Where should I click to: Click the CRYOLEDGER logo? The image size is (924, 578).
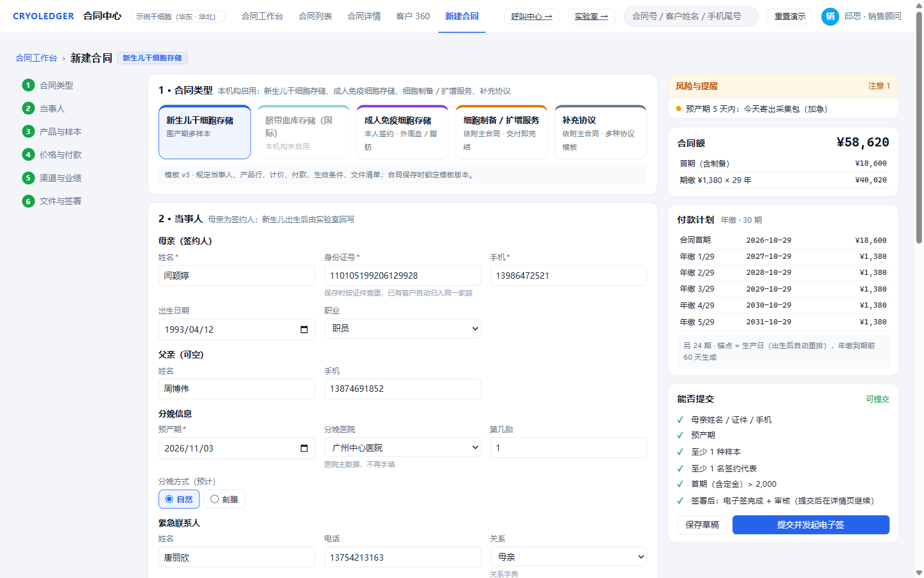tap(43, 16)
